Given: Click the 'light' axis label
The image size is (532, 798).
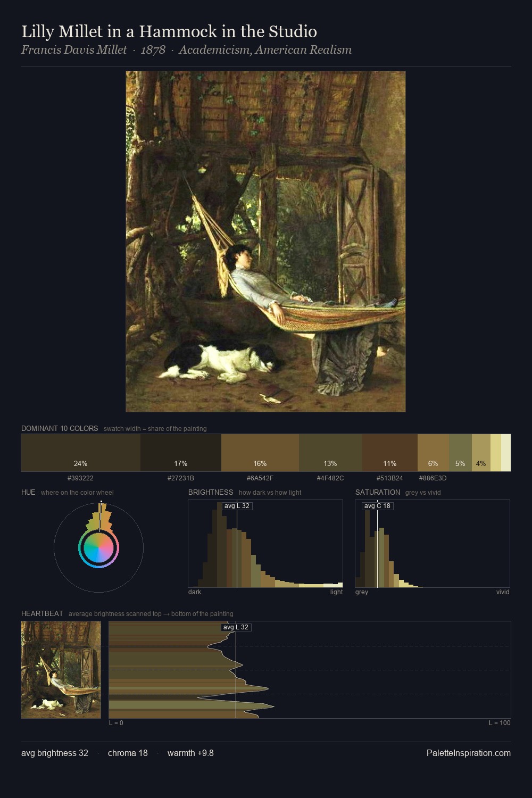Looking at the screenshot, I should coord(337,592).
